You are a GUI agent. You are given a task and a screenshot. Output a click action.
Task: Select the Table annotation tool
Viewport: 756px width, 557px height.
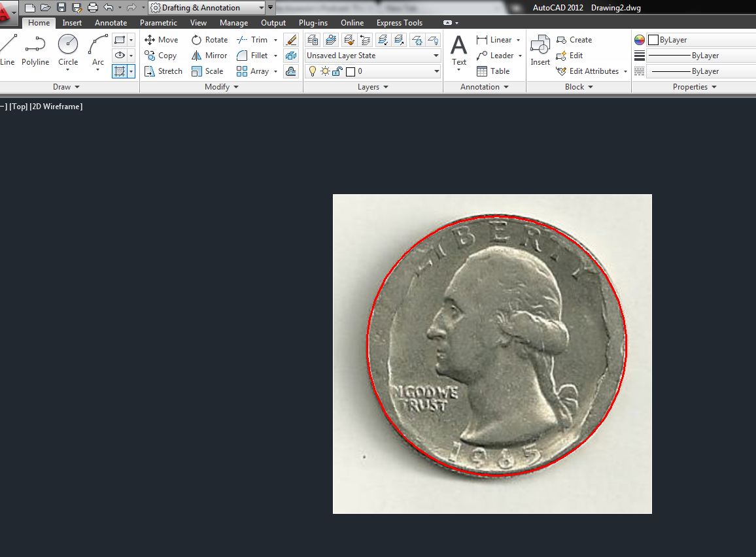coord(493,71)
